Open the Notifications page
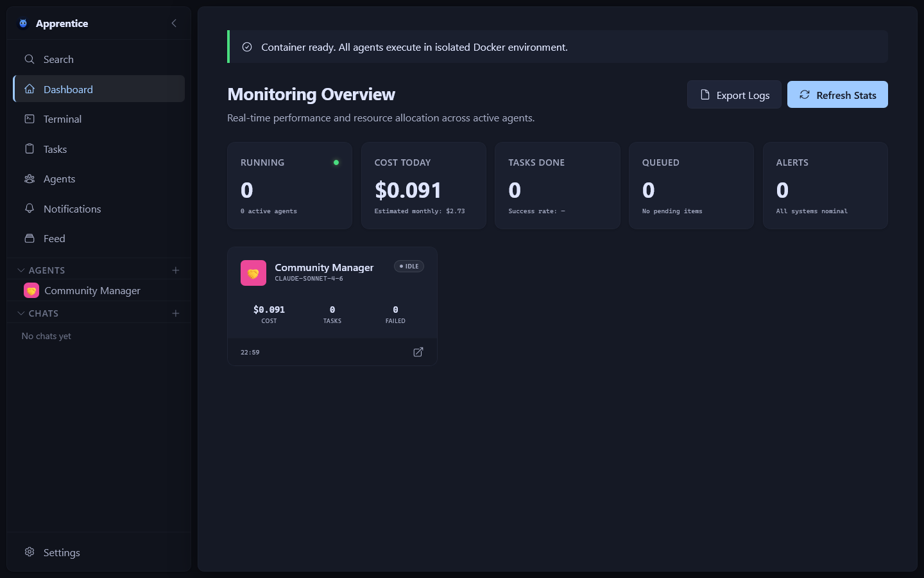 99,209
